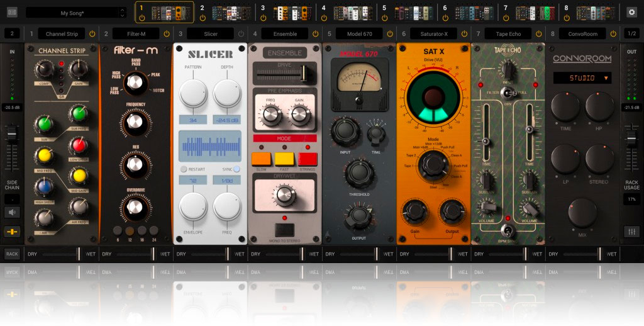Toggle power icon for chain 6
644x326 pixels.
point(445,18)
